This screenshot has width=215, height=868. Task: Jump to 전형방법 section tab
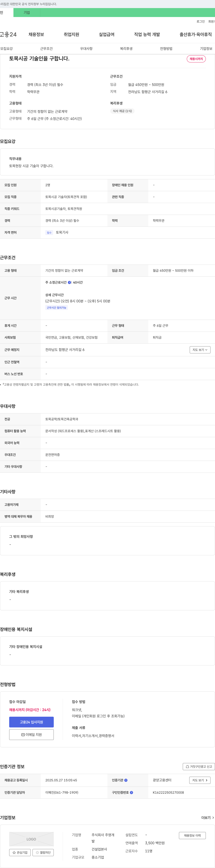click(166, 49)
